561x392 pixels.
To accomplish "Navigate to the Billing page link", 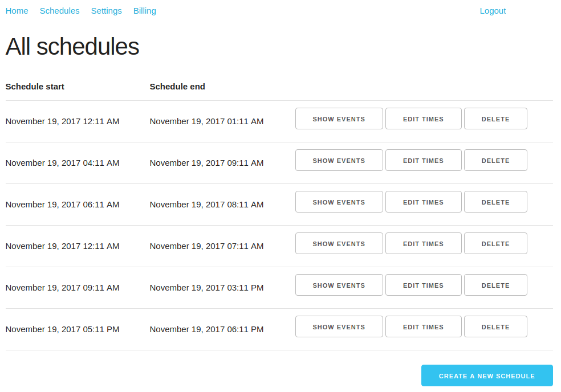I will pos(145,11).
